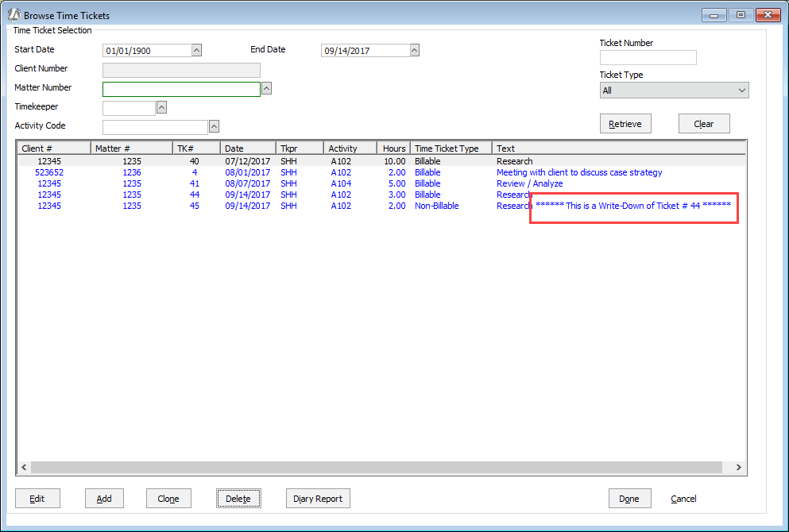Sort by the Client # column header
Viewport: 789px width, 532px height.
(x=54, y=148)
